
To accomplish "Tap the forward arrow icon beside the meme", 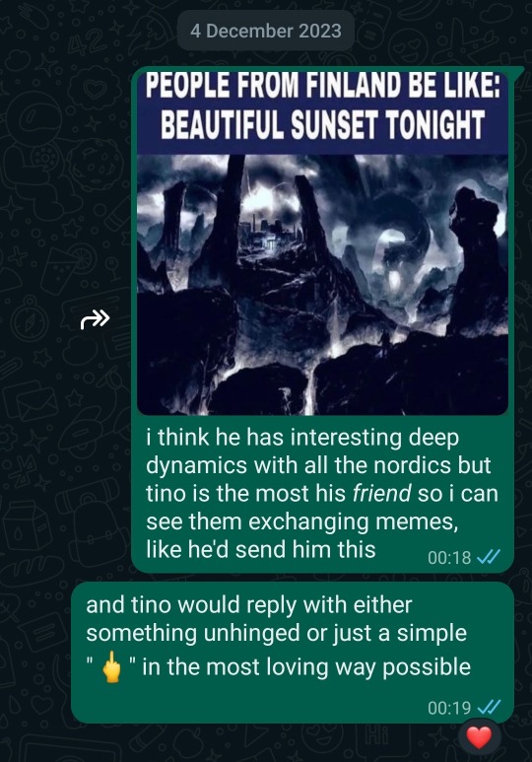I will [x=96, y=319].
